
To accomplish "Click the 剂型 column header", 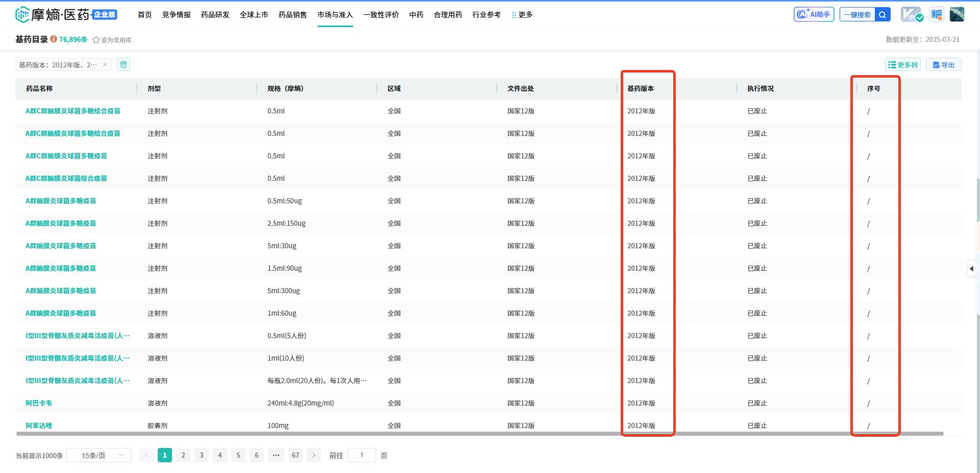I will pyautogui.click(x=154, y=88).
